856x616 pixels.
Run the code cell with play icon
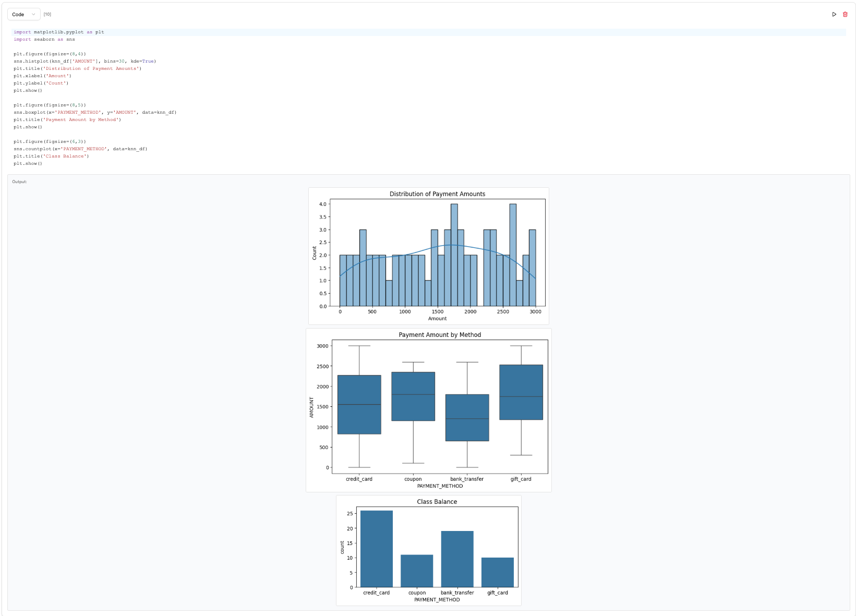(x=834, y=15)
